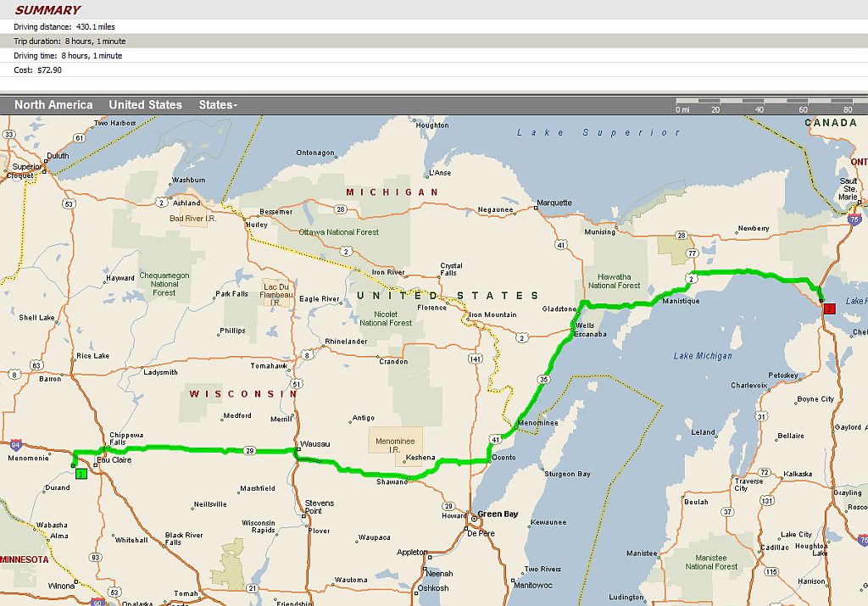Click the Sturgeon Bay city label

(x=567, y=474)
